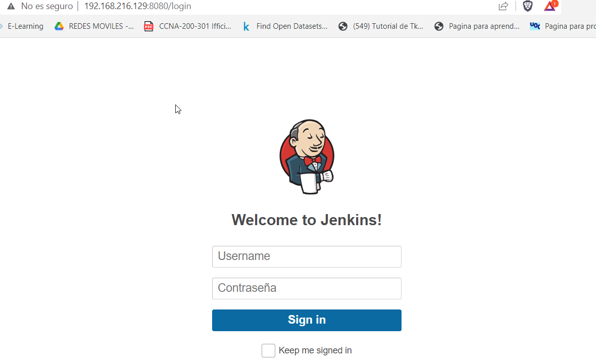Screen dimensions: 596x364
Task: Enable the Keep me signed in checkbox
Action: click(x=268, y=351)
